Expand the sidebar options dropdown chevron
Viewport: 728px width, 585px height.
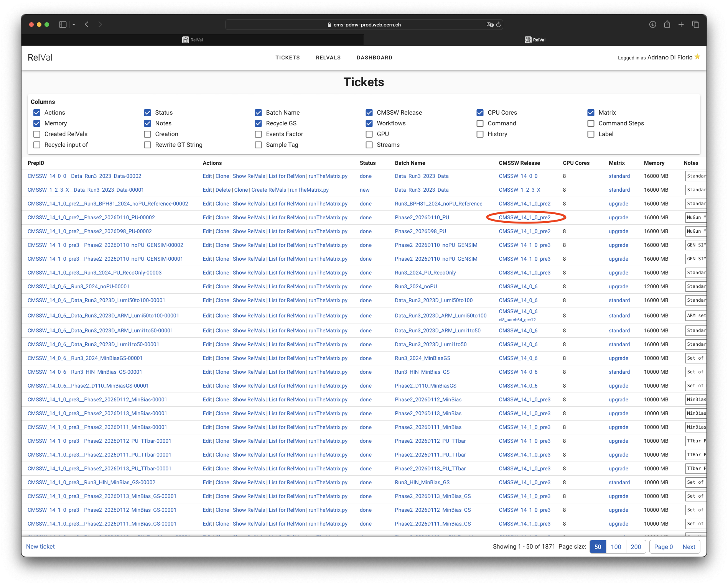(x=74, y=25)
